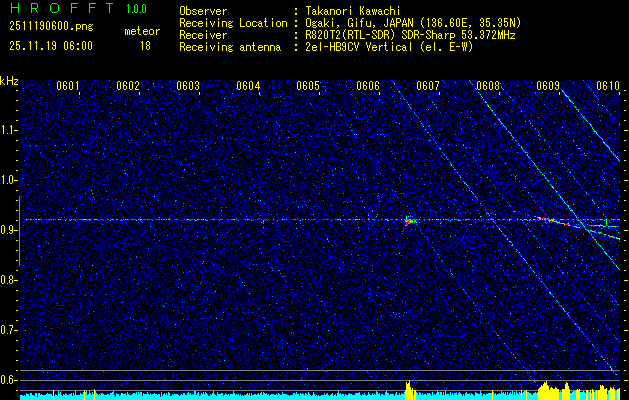Click the red meteor echo near 0607
The height and width of the screenshot is (400, 629).
pyautogui.click(x=409, y=221)
